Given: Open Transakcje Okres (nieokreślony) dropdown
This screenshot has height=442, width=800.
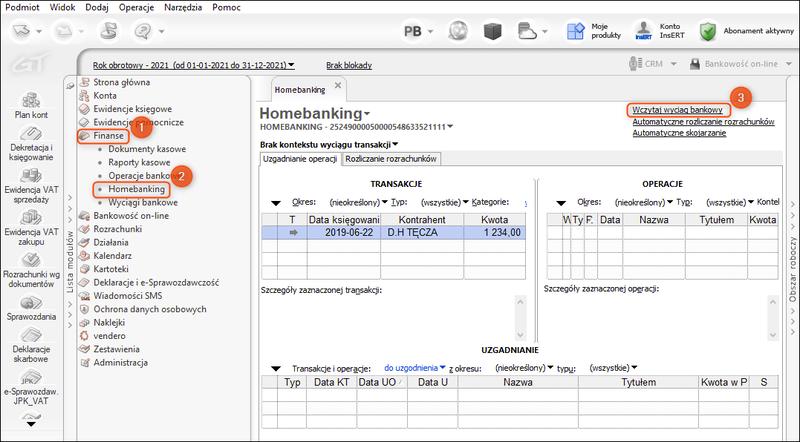Looking at the screenshot, I should (358, 202).
